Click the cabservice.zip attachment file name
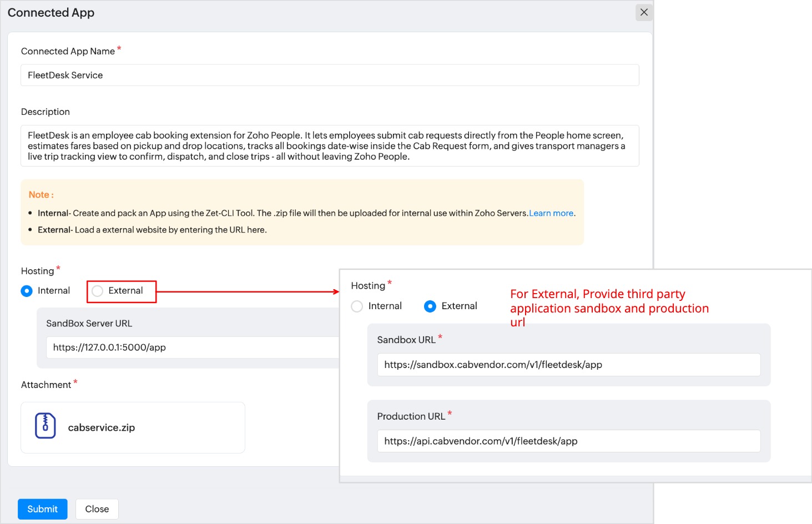This screenshot has width=812, height=524. coord(102,428)
